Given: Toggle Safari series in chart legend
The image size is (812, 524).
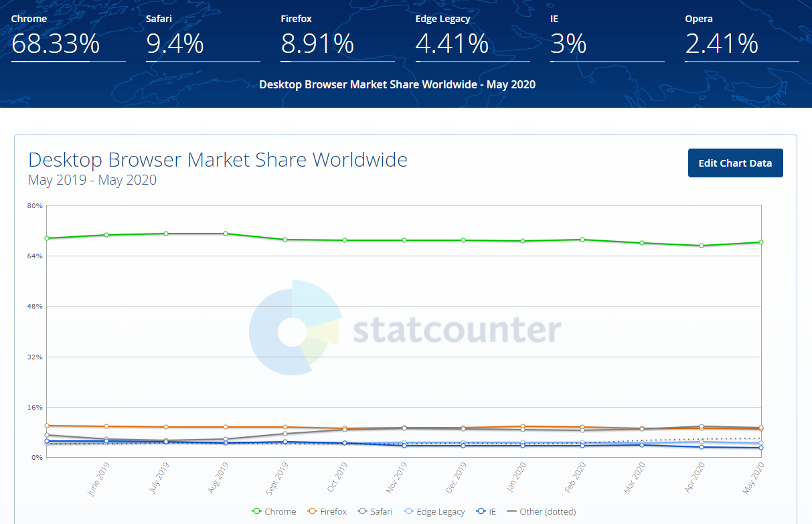Looking at the screenshot, I should tap(376, 511).
